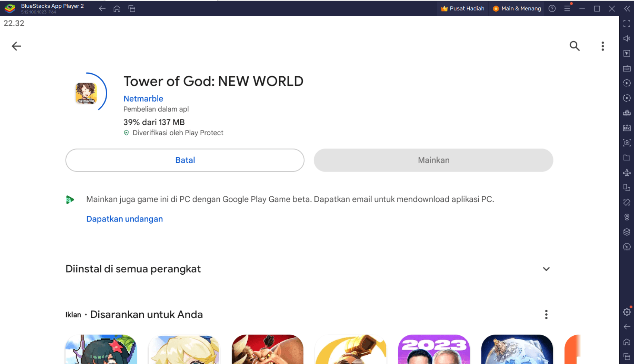
Task: Open the yellow hammer suggested game
Action: [x=351, y=349]
